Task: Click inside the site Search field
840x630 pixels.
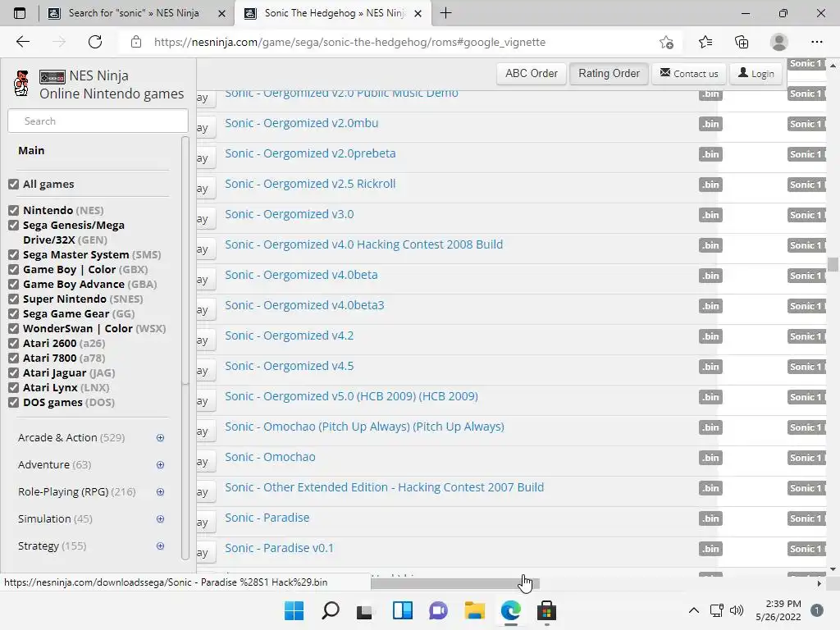Action: [x=98, y=121]
